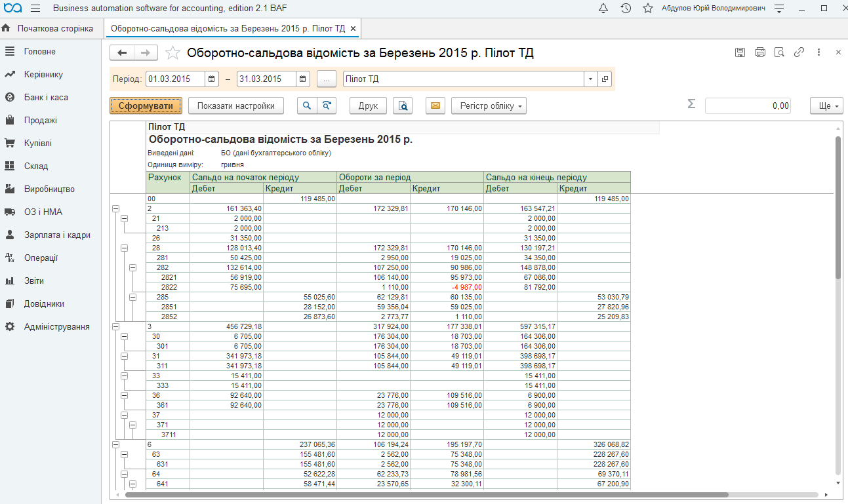Click the sum value field 0,00

tap(748, 106)
